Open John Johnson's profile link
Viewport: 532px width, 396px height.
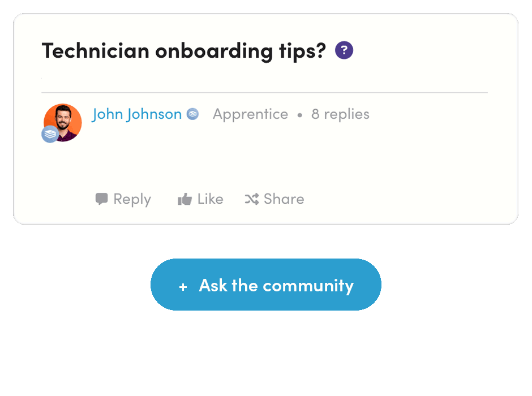click(x=137, y=114)
